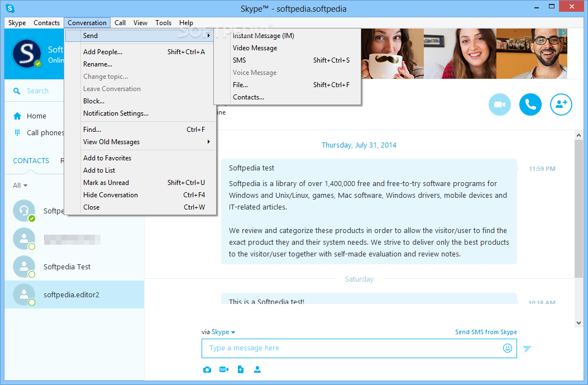The image size is (588, 385).
Task: Click the ad choices icon on banner
Action: click(562, 32)
